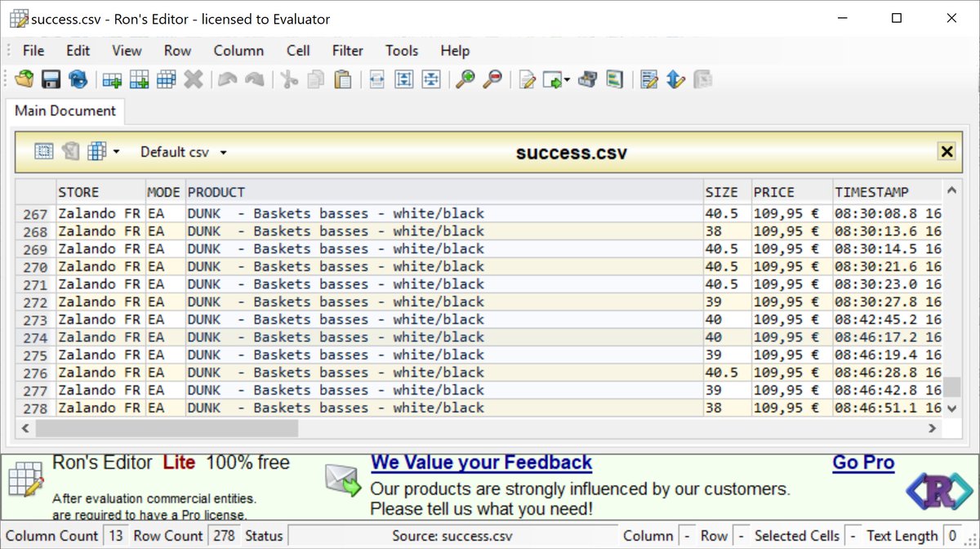Click the third grid table icon in toolbar

167,79
